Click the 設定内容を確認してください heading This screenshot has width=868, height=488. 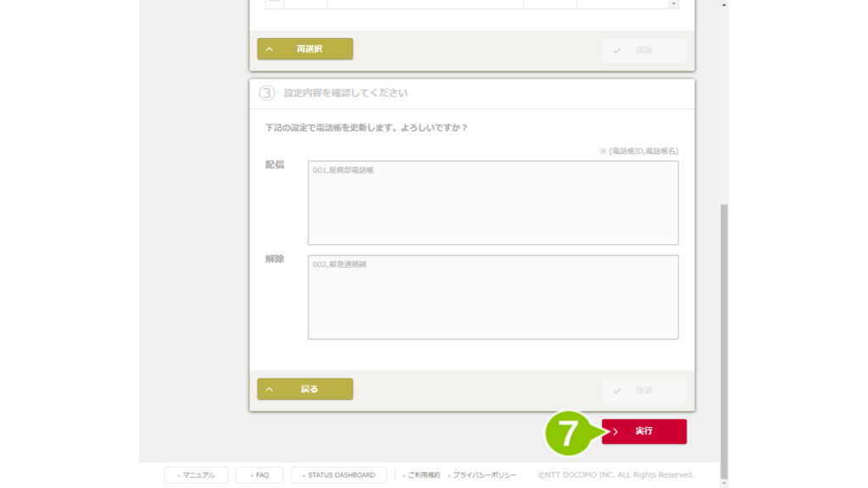coord(346,93)
